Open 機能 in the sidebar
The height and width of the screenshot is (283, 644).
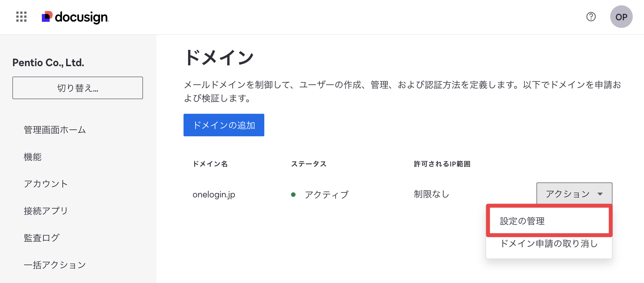pyautogui.click(x=33, y=157)
